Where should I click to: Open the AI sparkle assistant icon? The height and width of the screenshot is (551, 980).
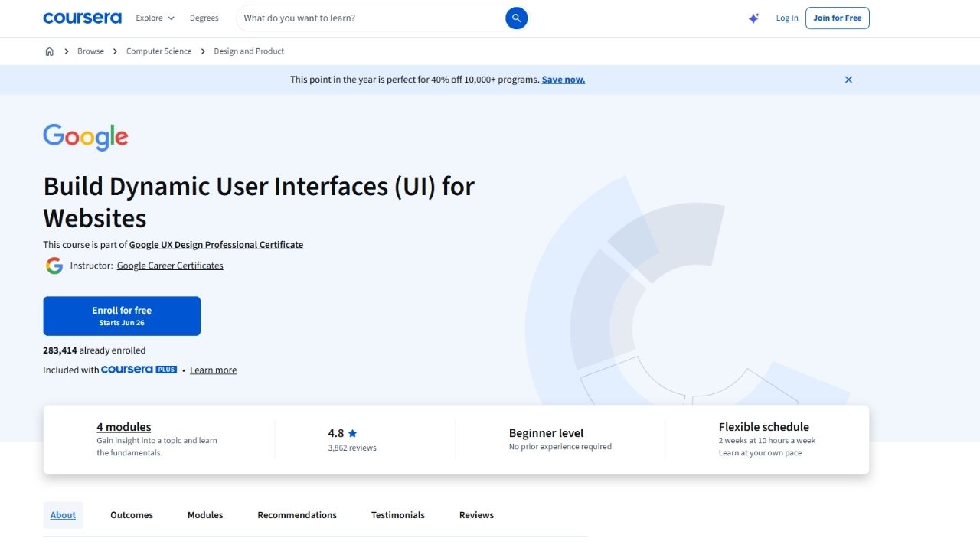753,18
